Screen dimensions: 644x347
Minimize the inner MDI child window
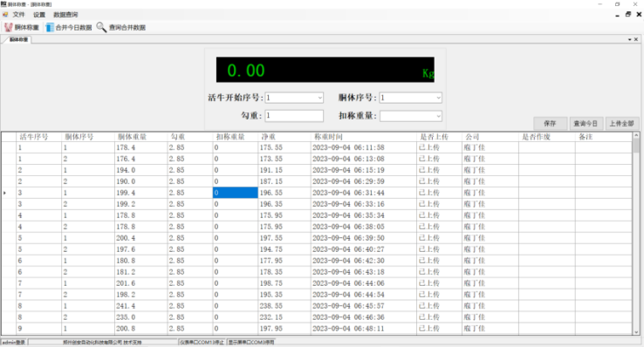(x=617, y=15)
